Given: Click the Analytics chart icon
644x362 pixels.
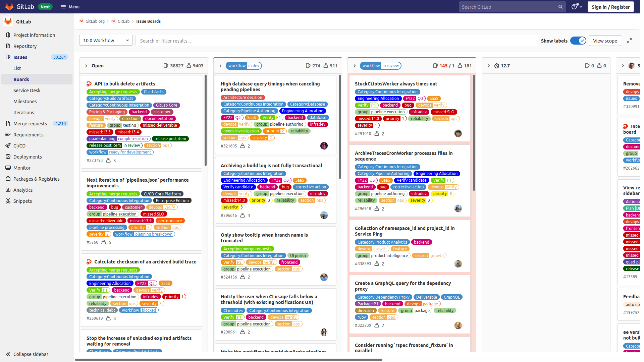Looking at the screenshot, I should [x=8, y=190].
